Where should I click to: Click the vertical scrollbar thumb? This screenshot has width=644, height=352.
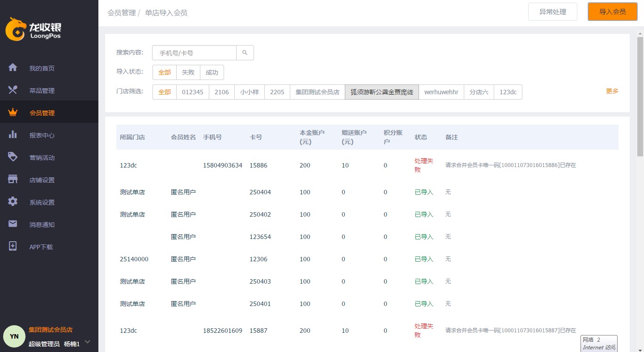[640, 96]
